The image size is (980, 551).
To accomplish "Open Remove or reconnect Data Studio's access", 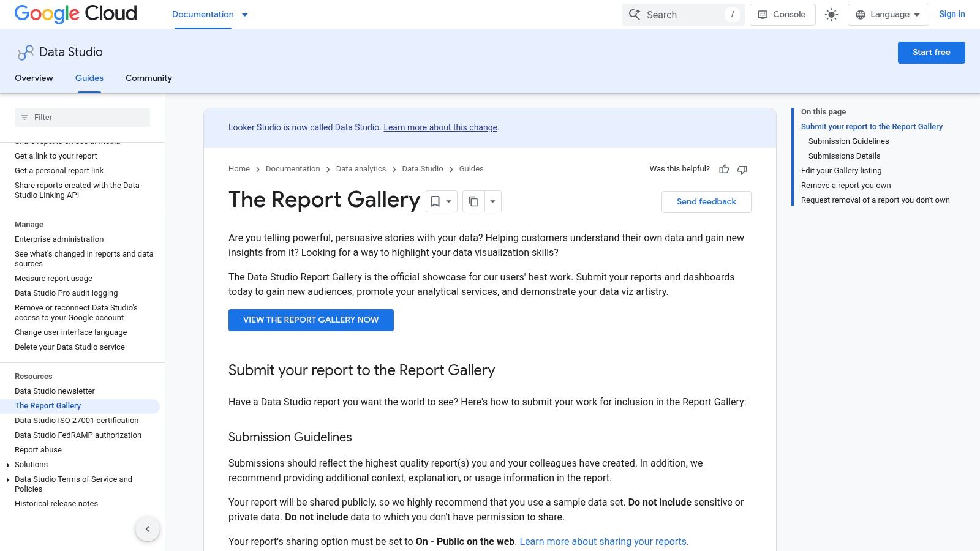I will tap(76, 313).
